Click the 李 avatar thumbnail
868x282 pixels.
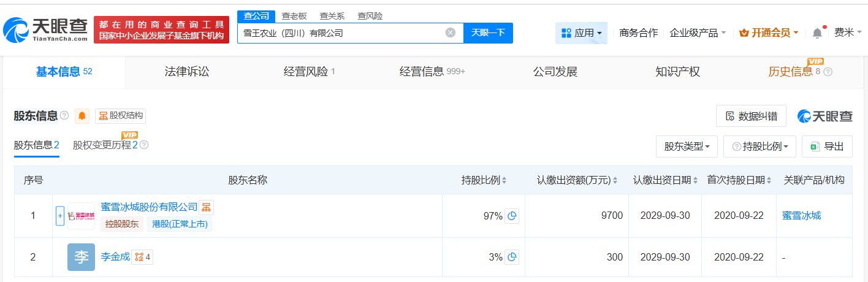coord(81,257)
